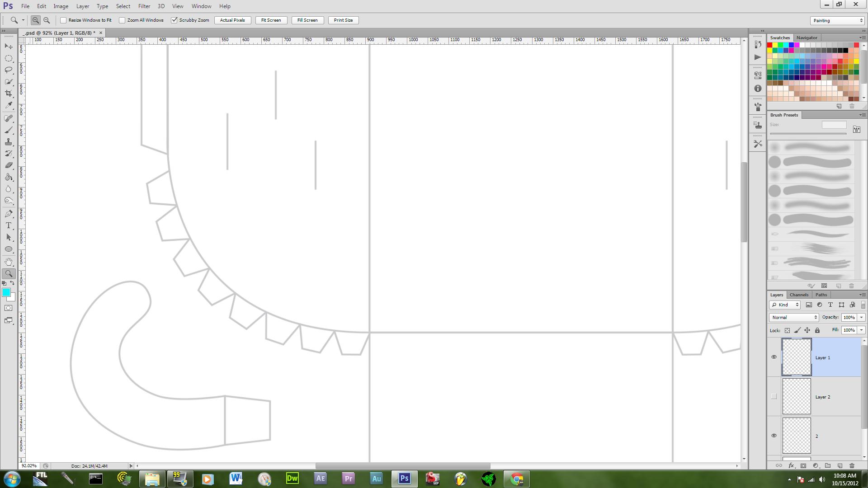Select the Quick Selection tool
The width and height of the screenshot is (868, 488).
[9, 82]
